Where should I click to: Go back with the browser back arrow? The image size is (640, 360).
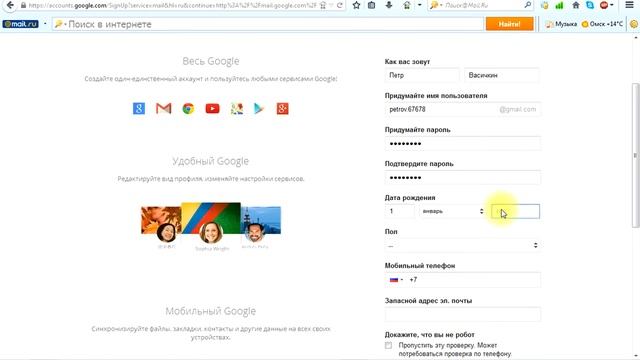(10, 5)
